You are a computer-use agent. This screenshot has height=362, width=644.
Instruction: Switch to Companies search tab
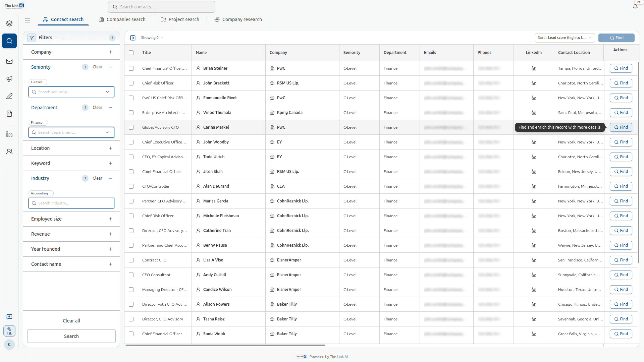click(x=122, y=19)
